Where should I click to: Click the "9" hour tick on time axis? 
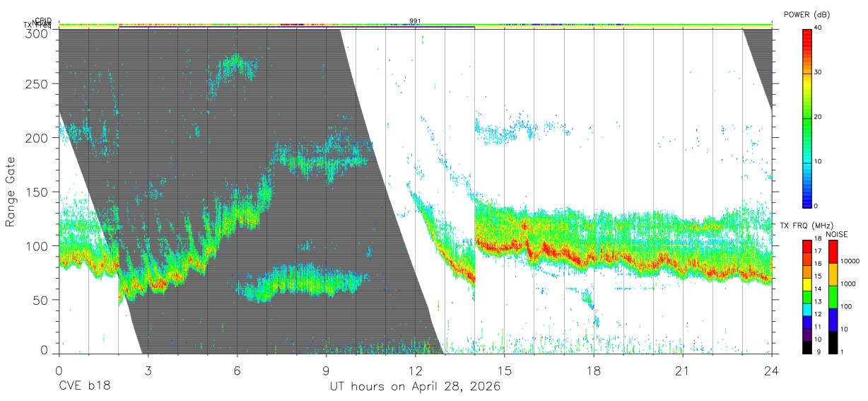326,371
